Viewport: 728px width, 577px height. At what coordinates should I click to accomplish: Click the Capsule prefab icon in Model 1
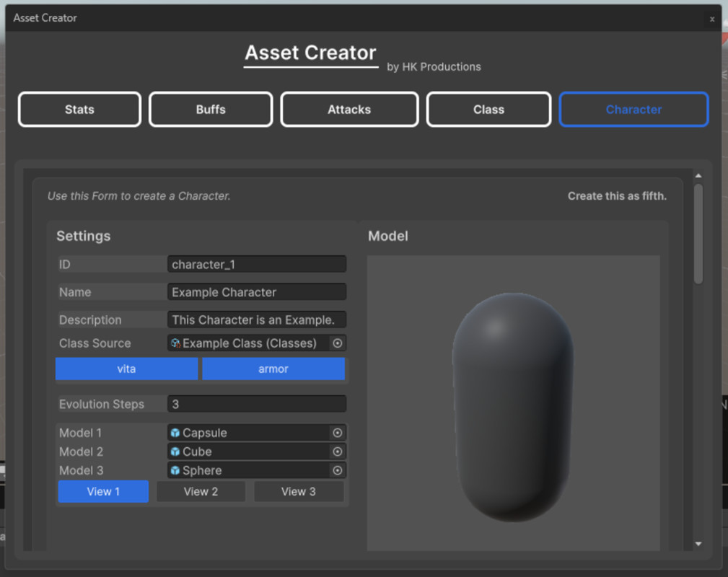tap(177, 432)
